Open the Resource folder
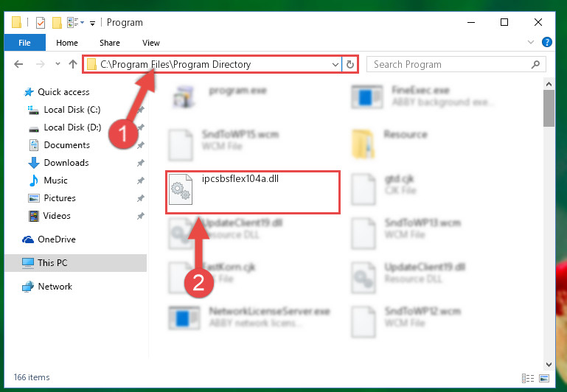567x392 pixels. point(389,144)
